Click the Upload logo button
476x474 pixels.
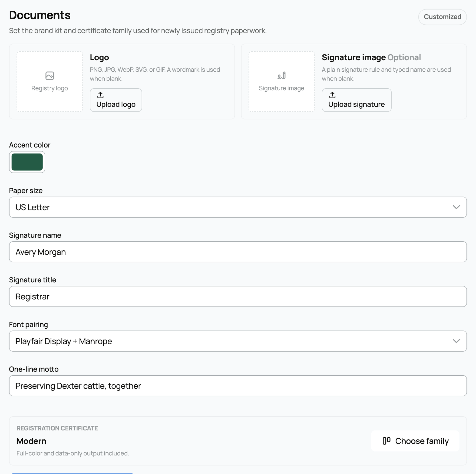(x=116, y=100)
